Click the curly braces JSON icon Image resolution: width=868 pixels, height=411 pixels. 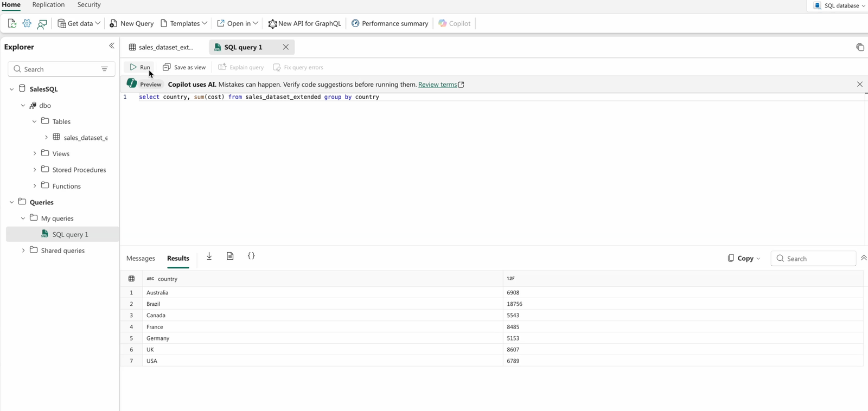(251, 256)
